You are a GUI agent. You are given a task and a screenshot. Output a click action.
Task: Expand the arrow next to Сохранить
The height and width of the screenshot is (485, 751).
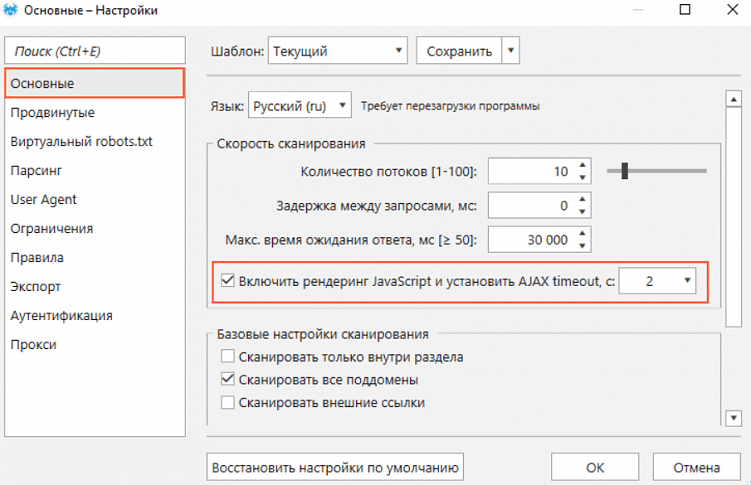coord(511,51)
